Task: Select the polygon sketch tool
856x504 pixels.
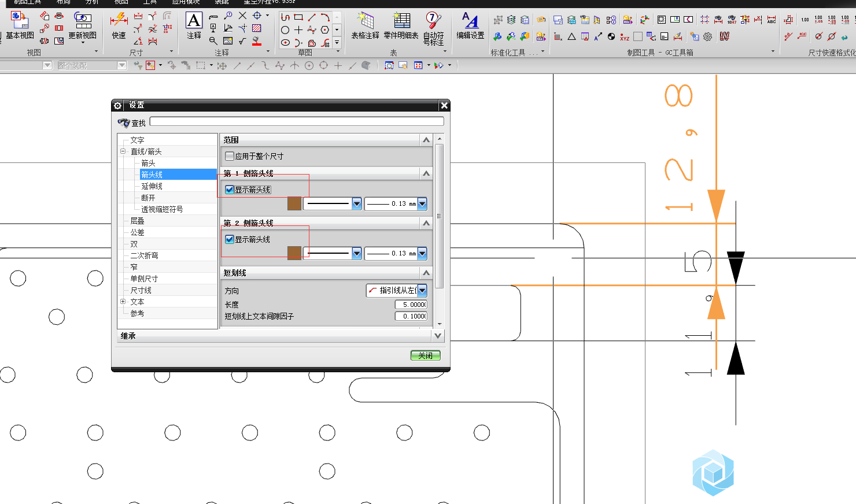Action: coord(325,30)
